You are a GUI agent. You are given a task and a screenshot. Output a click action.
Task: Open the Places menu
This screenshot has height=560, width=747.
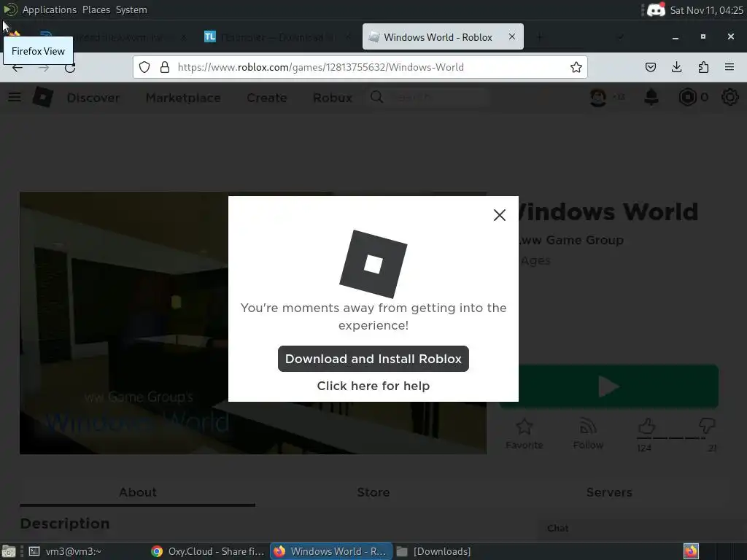(96, 9)
